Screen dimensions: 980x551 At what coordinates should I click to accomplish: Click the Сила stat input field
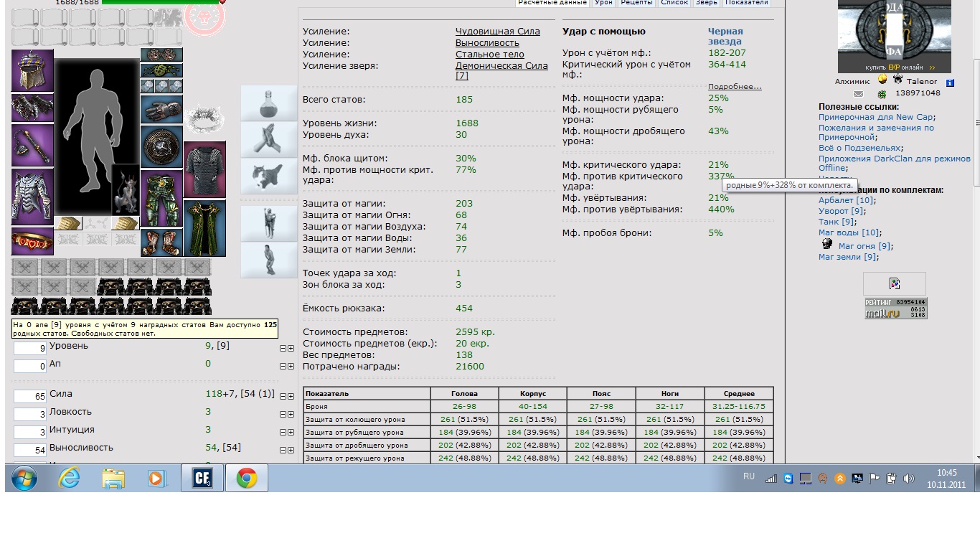[30, 396]
